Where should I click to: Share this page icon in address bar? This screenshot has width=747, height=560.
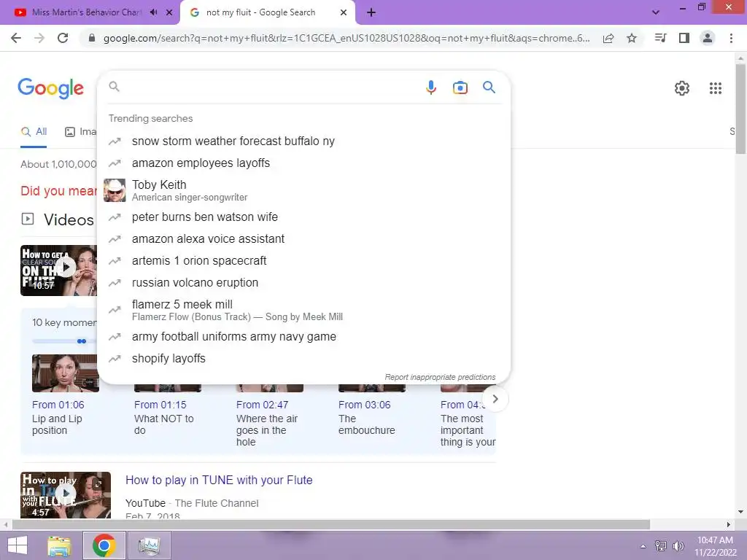tap(608, 38)
